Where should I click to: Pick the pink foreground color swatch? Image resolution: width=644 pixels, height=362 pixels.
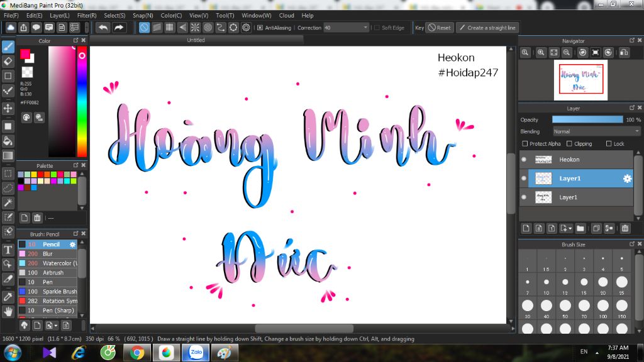(x=25, y=54)
